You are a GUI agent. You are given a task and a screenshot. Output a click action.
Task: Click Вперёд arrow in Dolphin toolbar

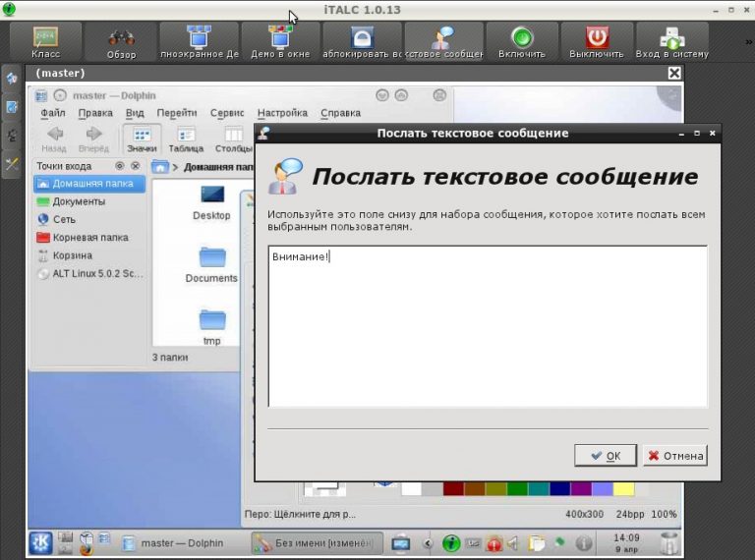point(93,140)
